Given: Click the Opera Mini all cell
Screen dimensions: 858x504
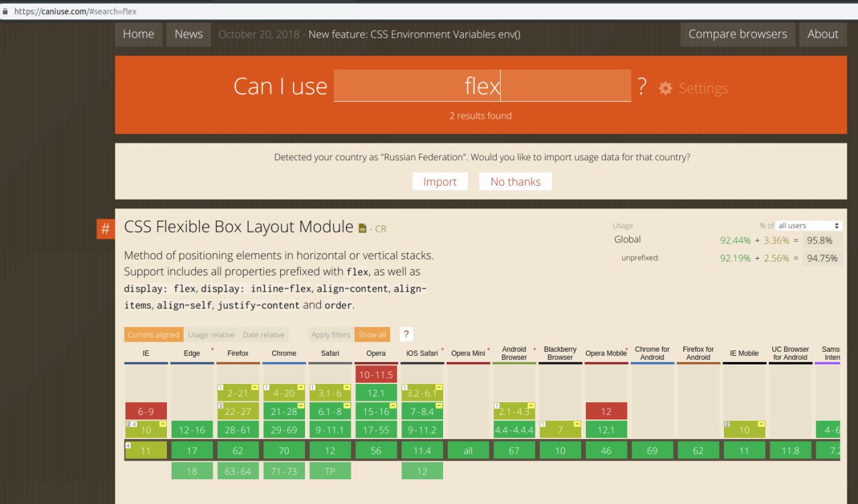Looking at the screenshot, I should pos(468,450).
